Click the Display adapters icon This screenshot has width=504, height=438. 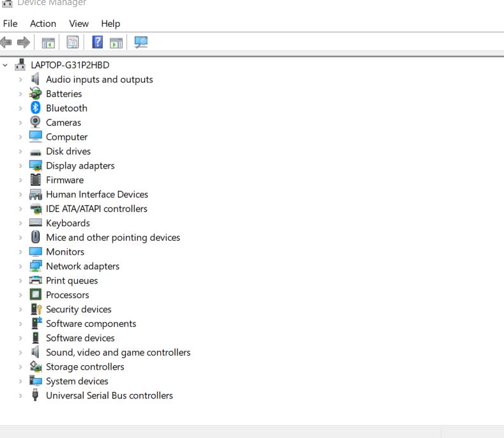click(x=35, y=165)
